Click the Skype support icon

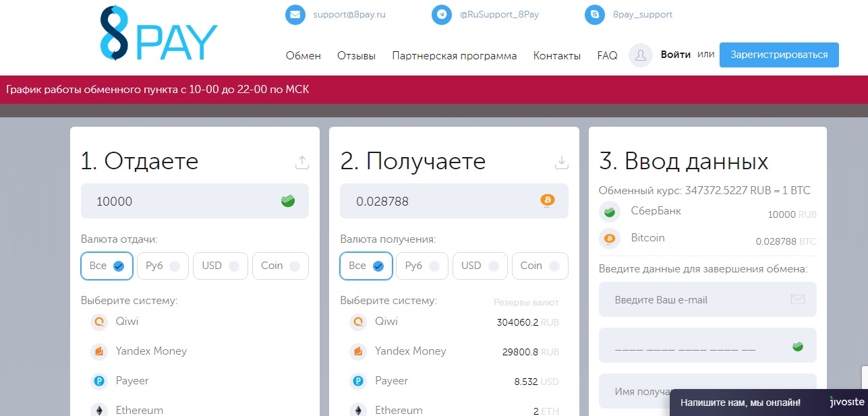click(x=594, y=15)
